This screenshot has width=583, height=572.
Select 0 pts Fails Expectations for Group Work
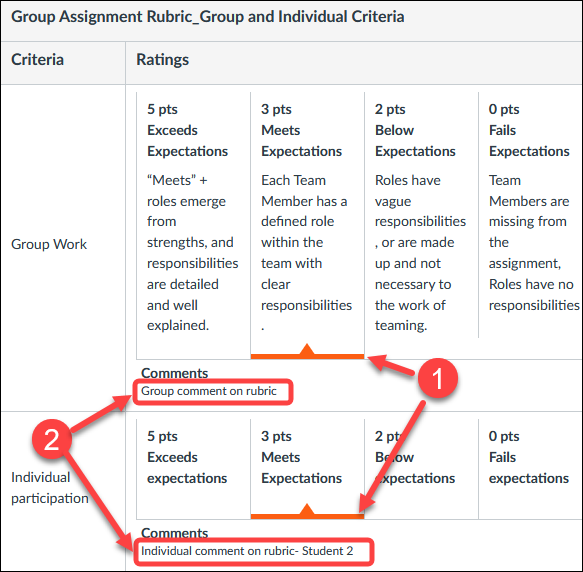pos(531,225)
